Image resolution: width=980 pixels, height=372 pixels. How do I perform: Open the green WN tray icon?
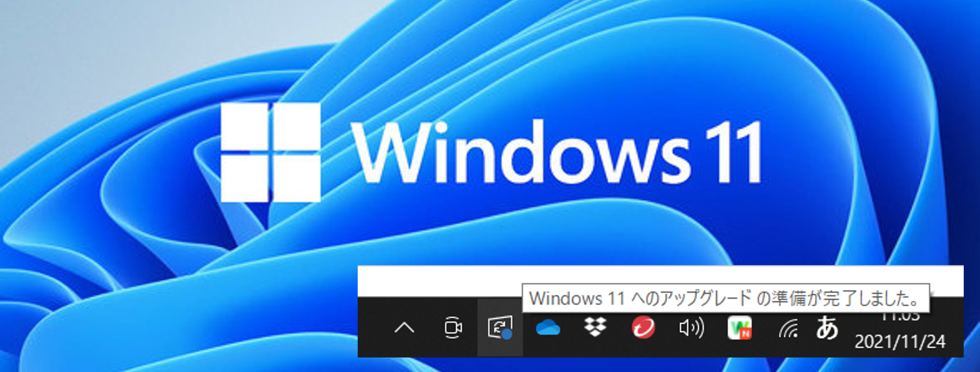coord(739,328)
